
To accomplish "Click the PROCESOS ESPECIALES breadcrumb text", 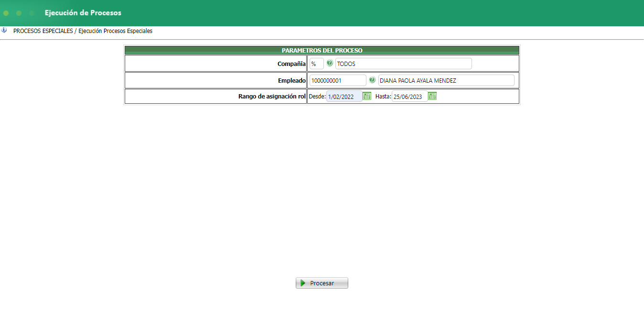I will (43, 31).
